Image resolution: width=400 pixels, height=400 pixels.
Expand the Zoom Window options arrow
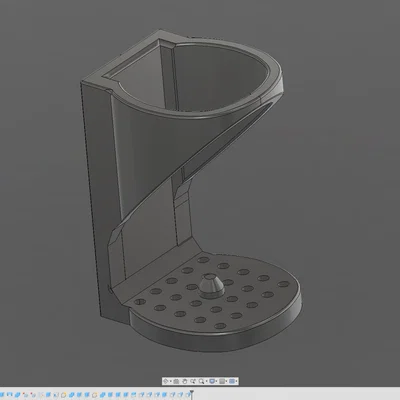click(x=206, y=381)
